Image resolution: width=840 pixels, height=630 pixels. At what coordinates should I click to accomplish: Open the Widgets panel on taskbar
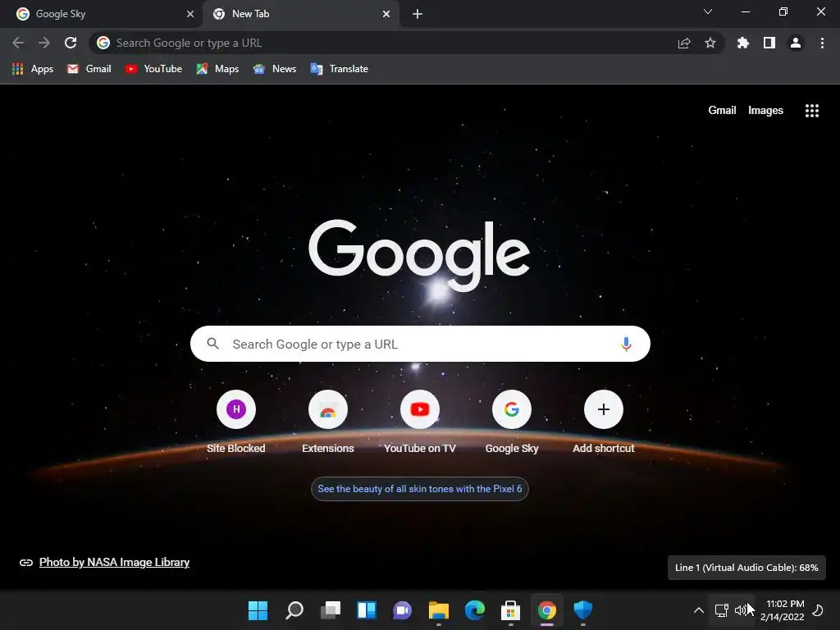367,610
